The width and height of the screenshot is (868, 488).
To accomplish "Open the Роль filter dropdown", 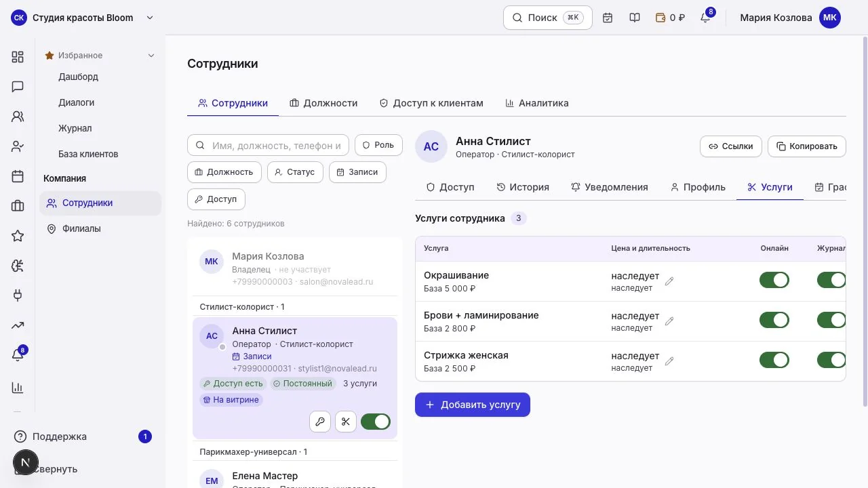I will (x=378, y=145).
